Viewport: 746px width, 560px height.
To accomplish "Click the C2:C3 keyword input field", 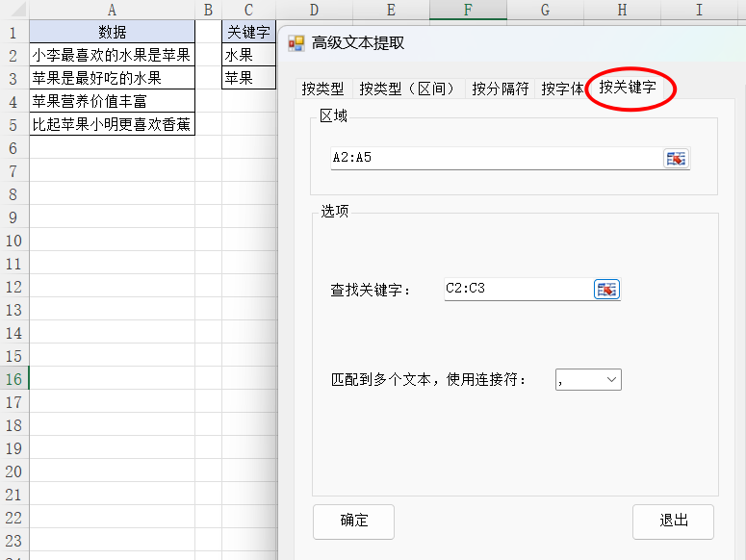I will point(519,289).
